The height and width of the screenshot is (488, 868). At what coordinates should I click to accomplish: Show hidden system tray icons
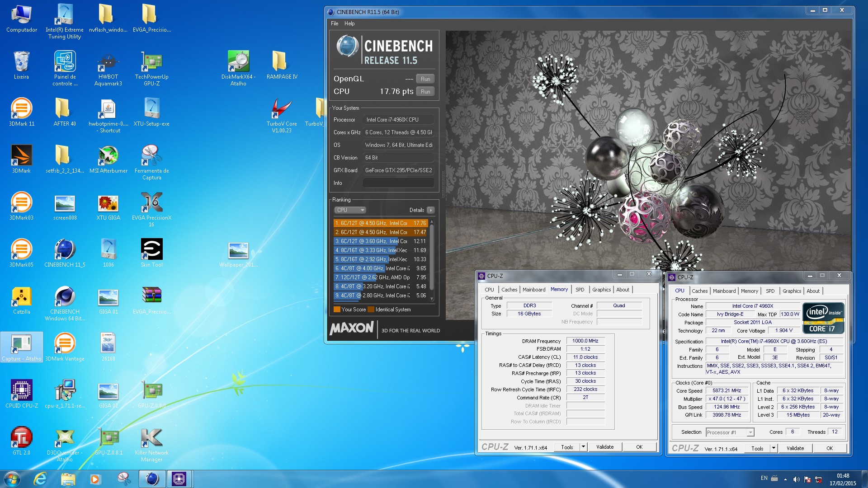[x=785, y=479]
